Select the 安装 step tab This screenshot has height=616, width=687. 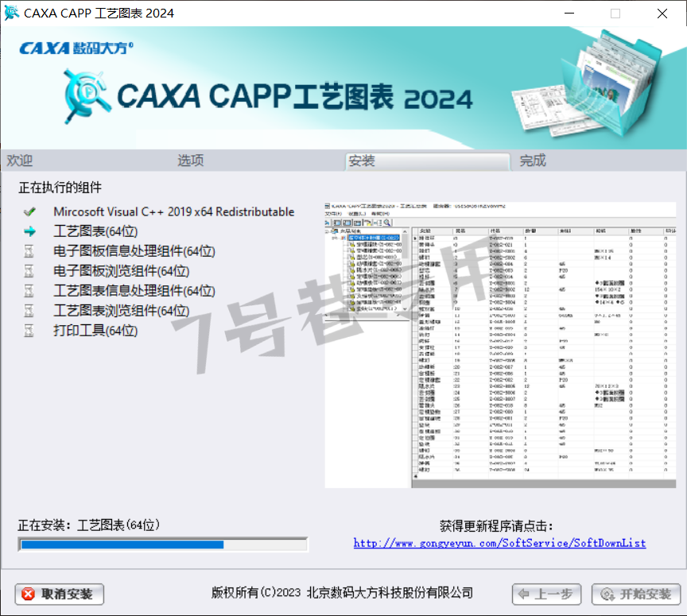(x=428, y=161)
